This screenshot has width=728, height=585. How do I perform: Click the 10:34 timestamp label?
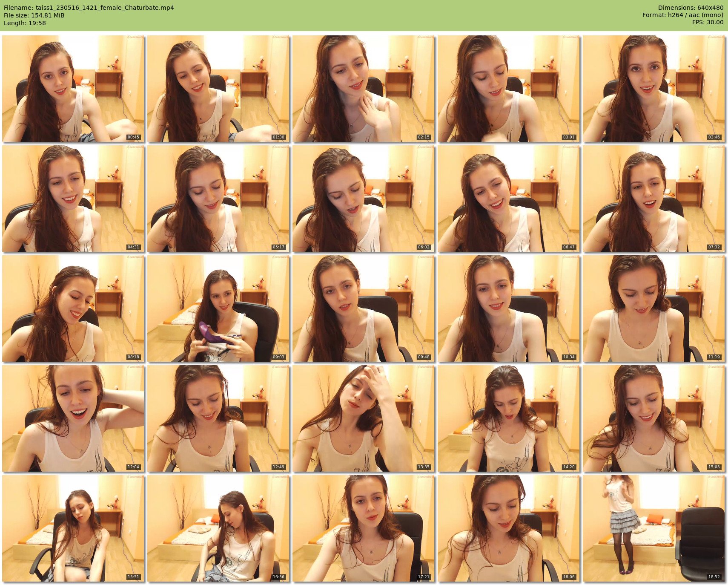click(568, 357)
